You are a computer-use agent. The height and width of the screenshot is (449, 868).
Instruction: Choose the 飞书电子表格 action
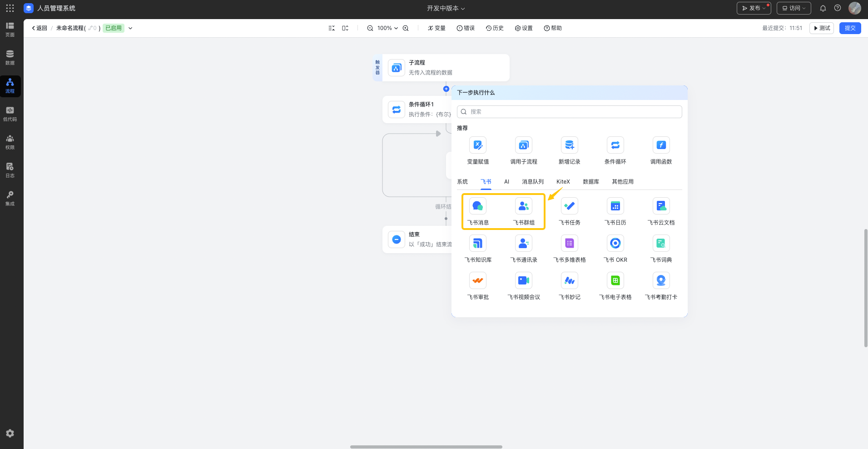(615, 286)
